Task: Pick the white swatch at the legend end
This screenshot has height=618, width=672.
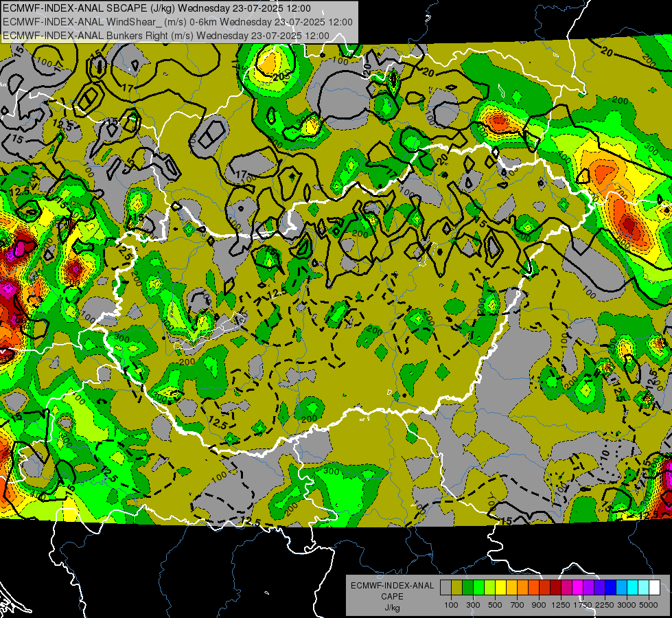Action: point(654,587)
